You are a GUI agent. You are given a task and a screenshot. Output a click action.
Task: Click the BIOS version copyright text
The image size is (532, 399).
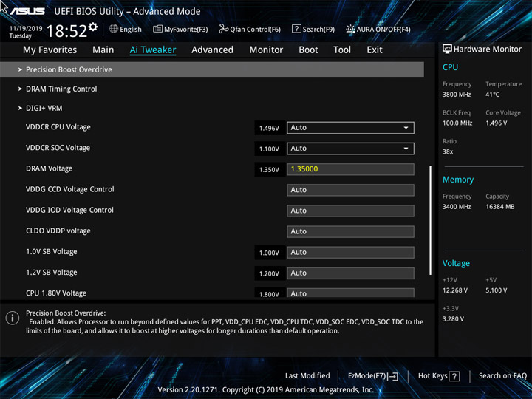pyautogui.click(x=266, y=390)
